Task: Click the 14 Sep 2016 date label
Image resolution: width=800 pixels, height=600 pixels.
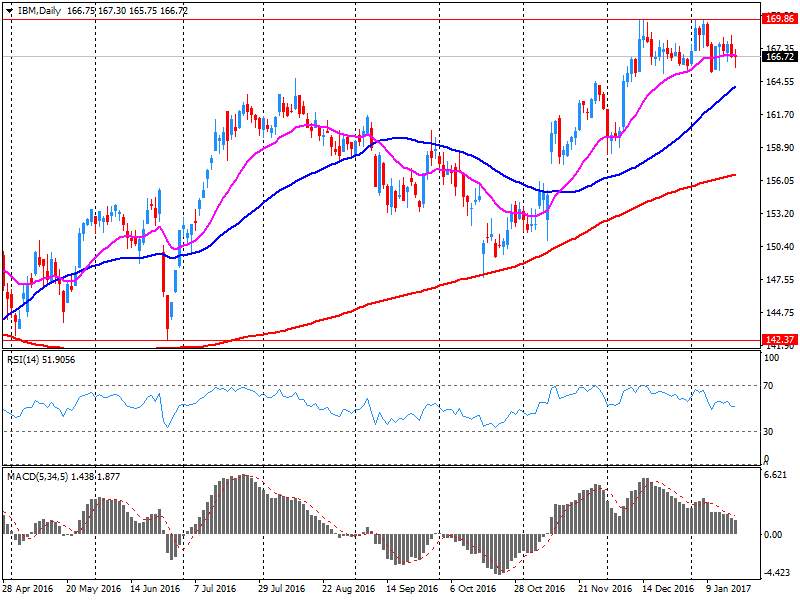Action: [412, 589]
